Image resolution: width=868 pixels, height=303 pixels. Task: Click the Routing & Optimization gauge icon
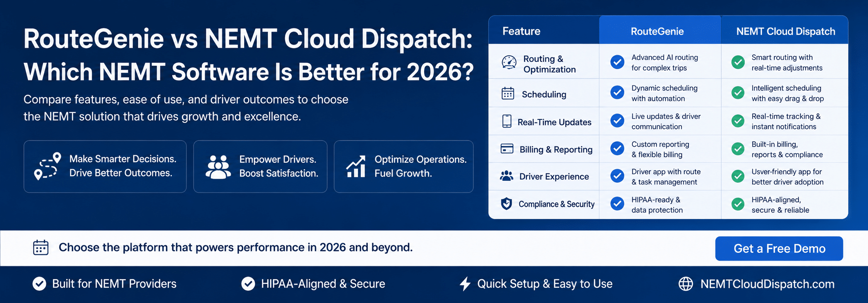[509, 63]
